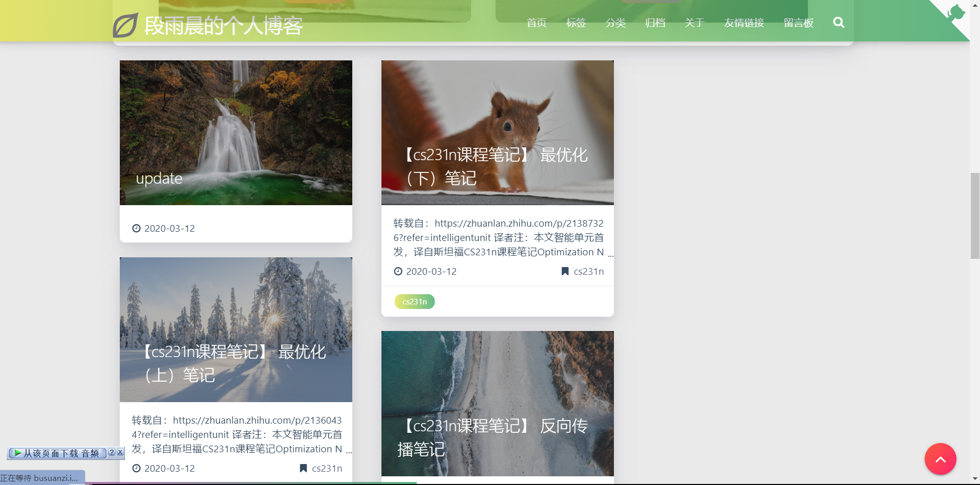Open the 归档 archive page
Viewport: 980px width, 485px height.
[x=655, y=23]
